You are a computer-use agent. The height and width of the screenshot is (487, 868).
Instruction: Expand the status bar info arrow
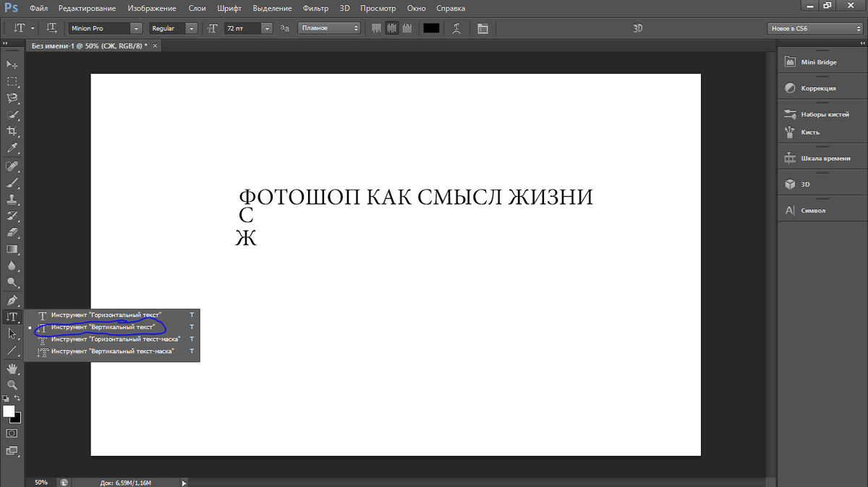184,482
